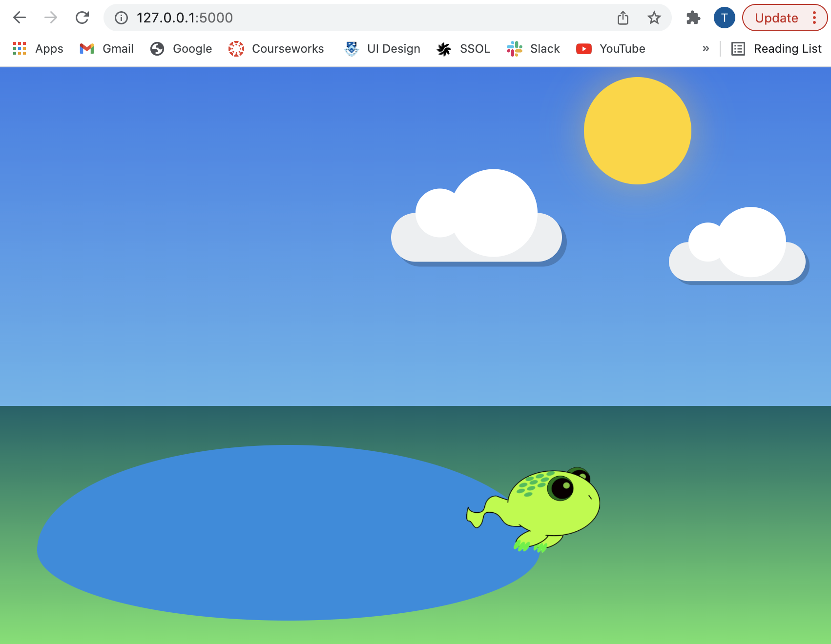The height and width of the screenshot is (644, 831).
Task: Open the Courseworks bookmark
Action: coord(276,49)
